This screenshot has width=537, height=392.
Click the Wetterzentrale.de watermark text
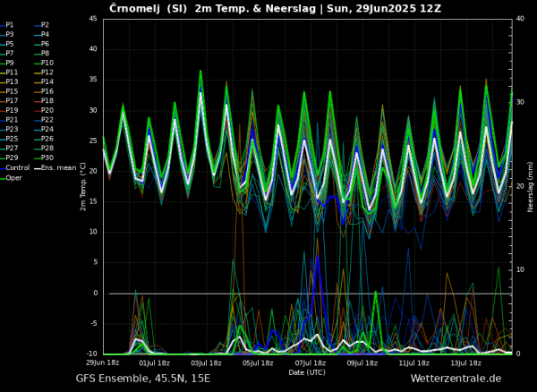pos(456,379)
